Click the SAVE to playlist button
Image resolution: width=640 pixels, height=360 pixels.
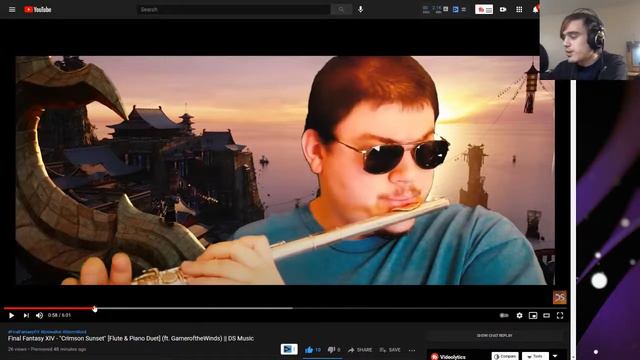point(390,350)
